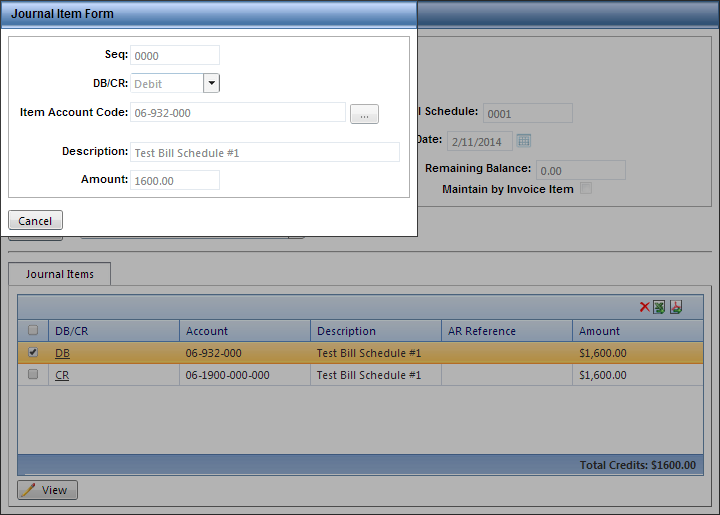Open the calendar date picker icon
The image size is (720, 515).
(523, 140)
